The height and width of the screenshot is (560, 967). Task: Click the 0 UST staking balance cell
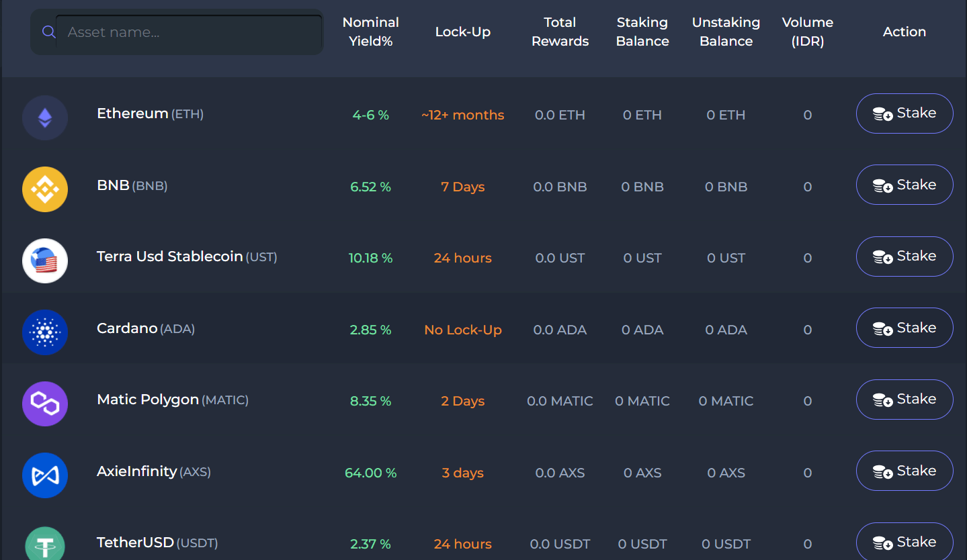tap(642, 258)
